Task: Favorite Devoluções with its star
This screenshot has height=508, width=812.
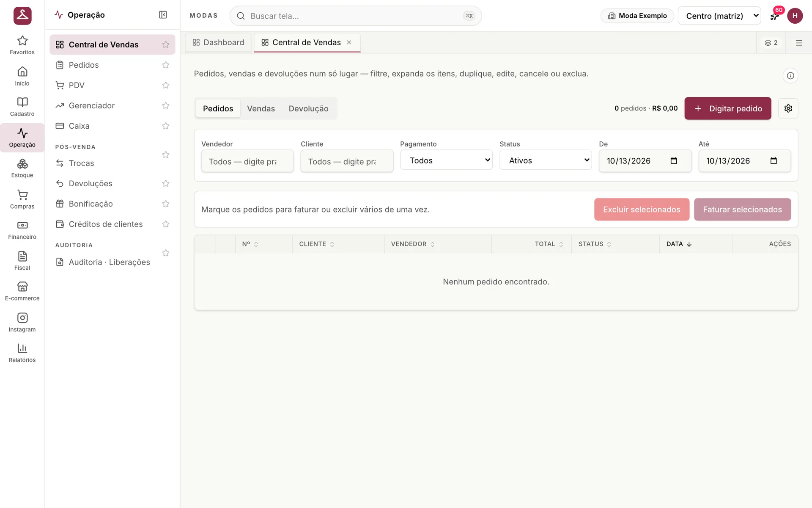Action: (166, 183)
